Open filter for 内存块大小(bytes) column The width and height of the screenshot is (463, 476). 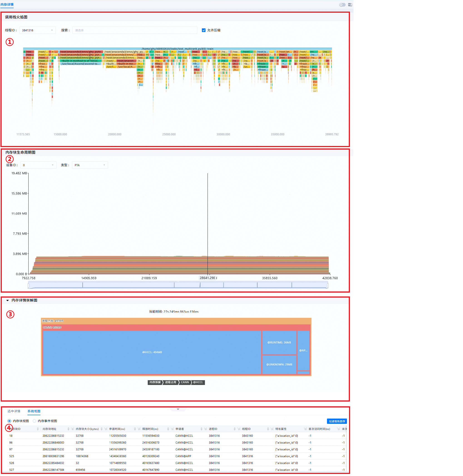click(106, 429)
